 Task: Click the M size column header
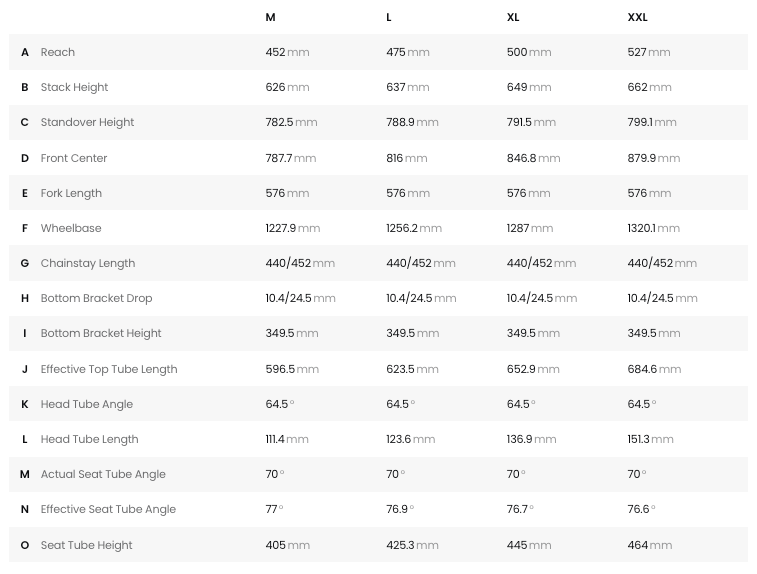point(271,17)
